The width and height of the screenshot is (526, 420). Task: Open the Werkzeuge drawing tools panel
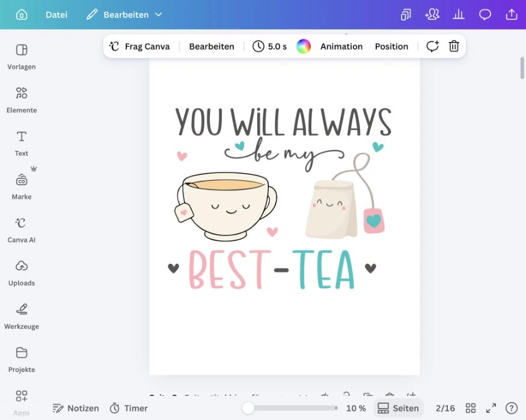click(22, 317)
